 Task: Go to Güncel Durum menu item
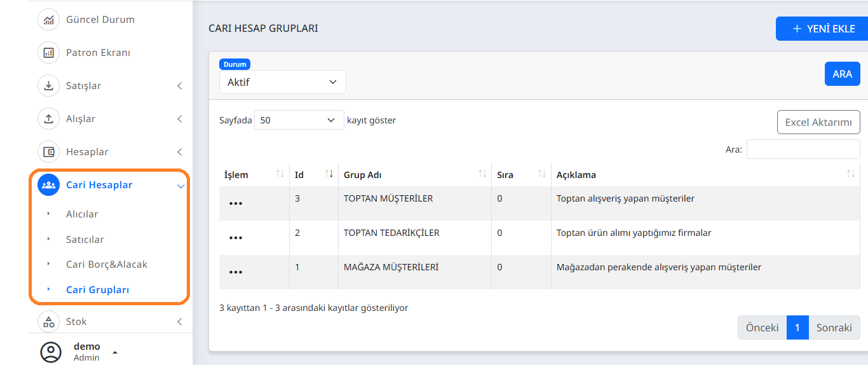tap(100, 20)
